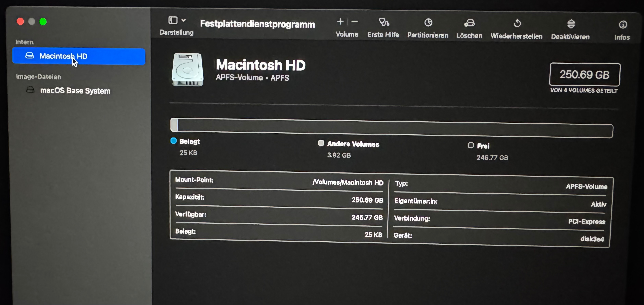Add a volume with plus icon
The height and width of the screenshot is (305, 644).
[340, 21]
